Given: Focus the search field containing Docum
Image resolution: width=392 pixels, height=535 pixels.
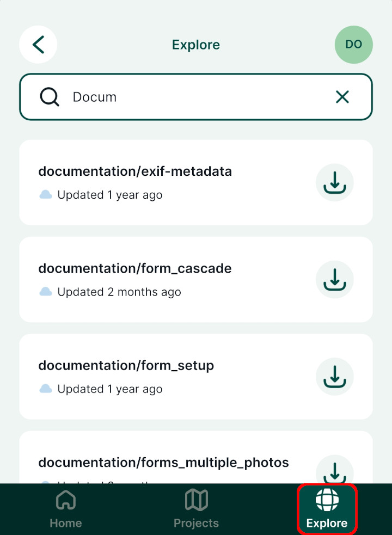Looking at the screenshot, I should point(195,97).
